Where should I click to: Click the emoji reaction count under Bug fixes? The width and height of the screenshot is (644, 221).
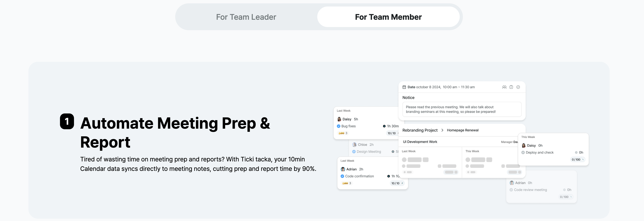point(343,133)
